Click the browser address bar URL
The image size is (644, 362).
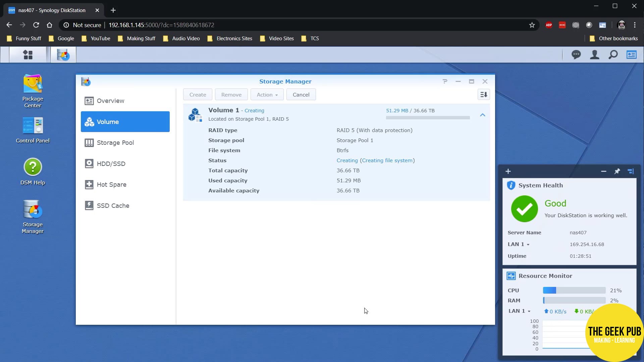(161, 25)
